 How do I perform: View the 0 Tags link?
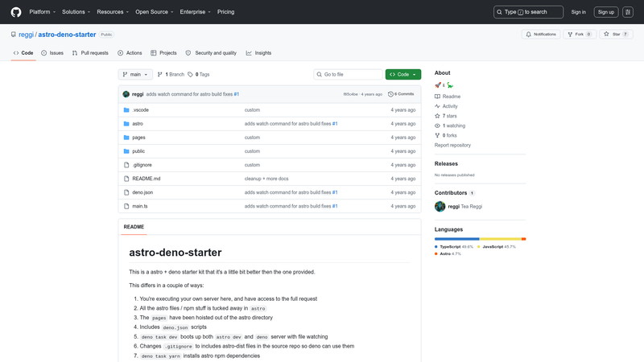coord(199,74)
